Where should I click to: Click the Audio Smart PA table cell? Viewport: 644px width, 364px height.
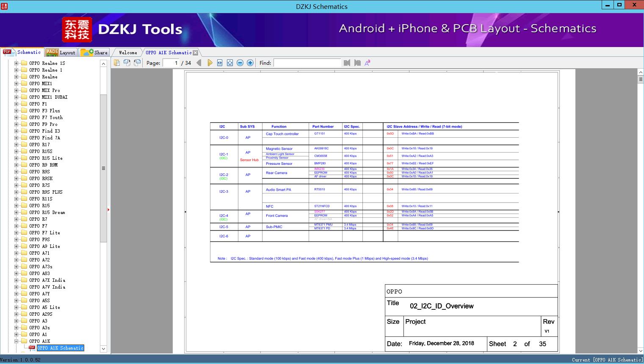point(278,190)
